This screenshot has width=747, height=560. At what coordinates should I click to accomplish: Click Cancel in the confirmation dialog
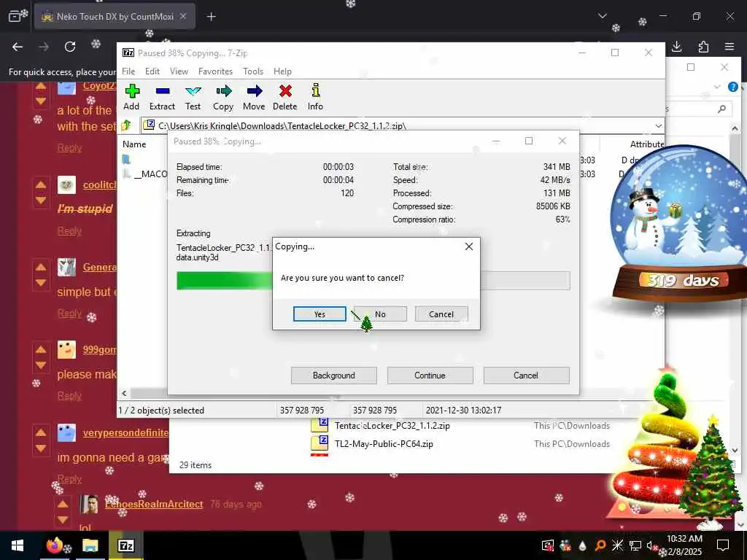point(441,314)
